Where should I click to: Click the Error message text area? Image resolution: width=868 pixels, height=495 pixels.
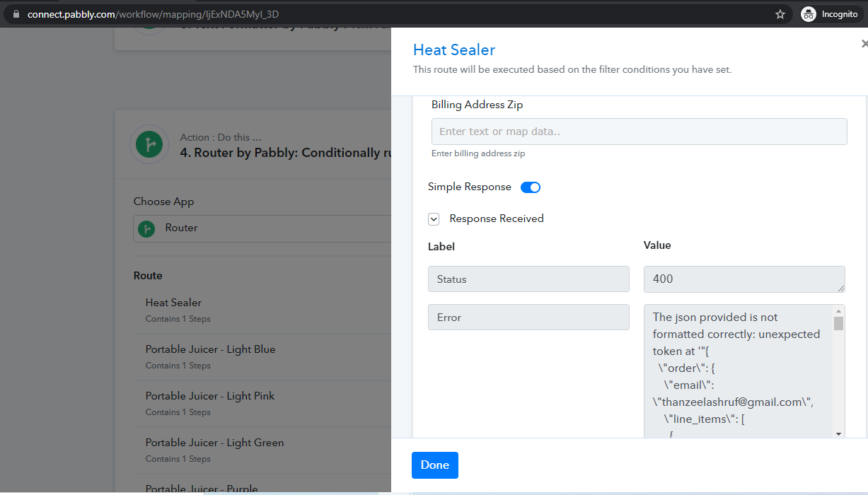(739, 371)
